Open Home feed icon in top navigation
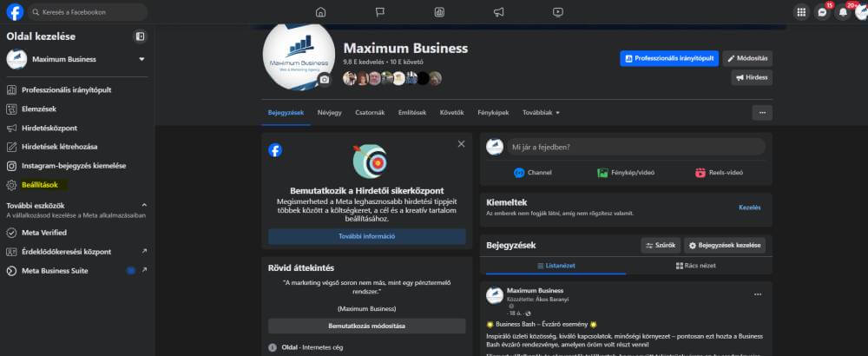The width and height of the screenshot is (868, 356). coord(320,12)
